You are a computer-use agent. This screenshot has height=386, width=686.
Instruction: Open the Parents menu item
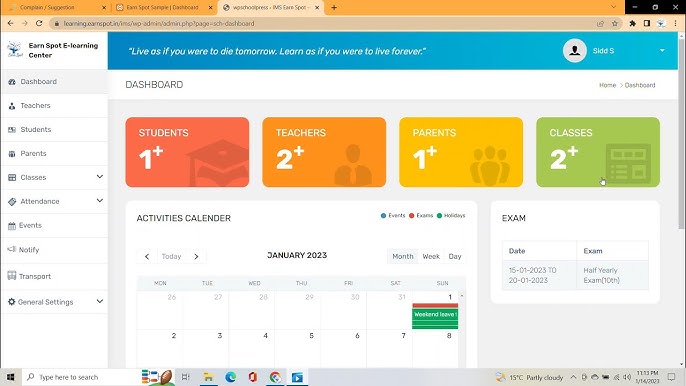[x=54, y=154]
